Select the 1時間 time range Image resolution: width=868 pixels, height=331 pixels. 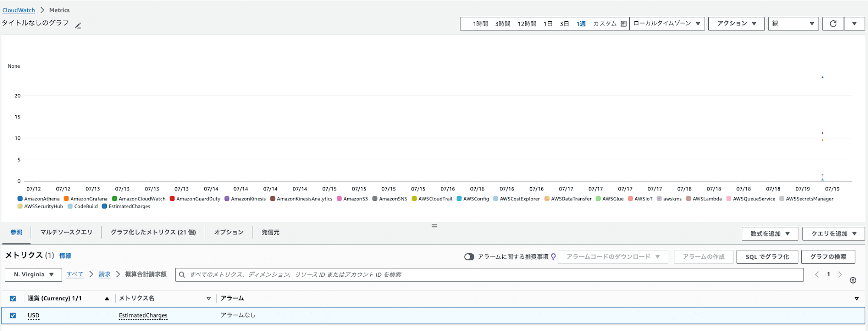[480, 24]
